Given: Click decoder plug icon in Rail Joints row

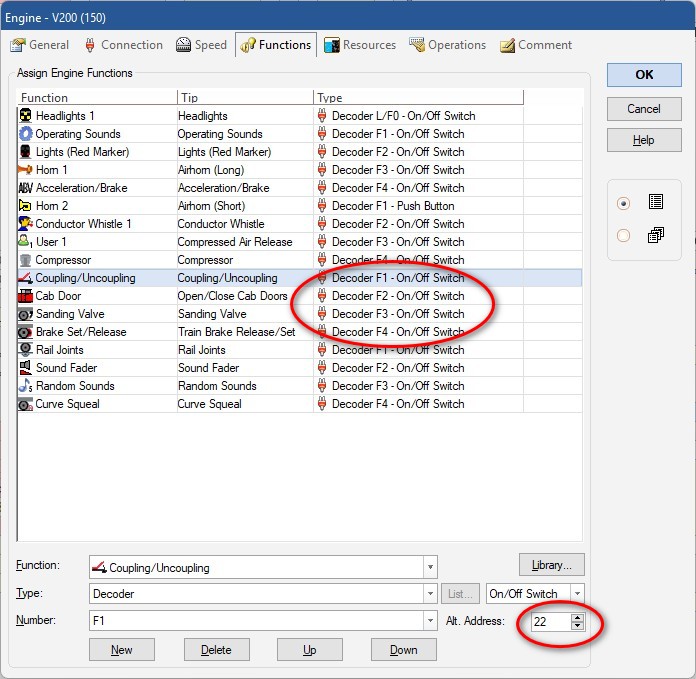Looking at the screenshot, I should click(322, 350).
